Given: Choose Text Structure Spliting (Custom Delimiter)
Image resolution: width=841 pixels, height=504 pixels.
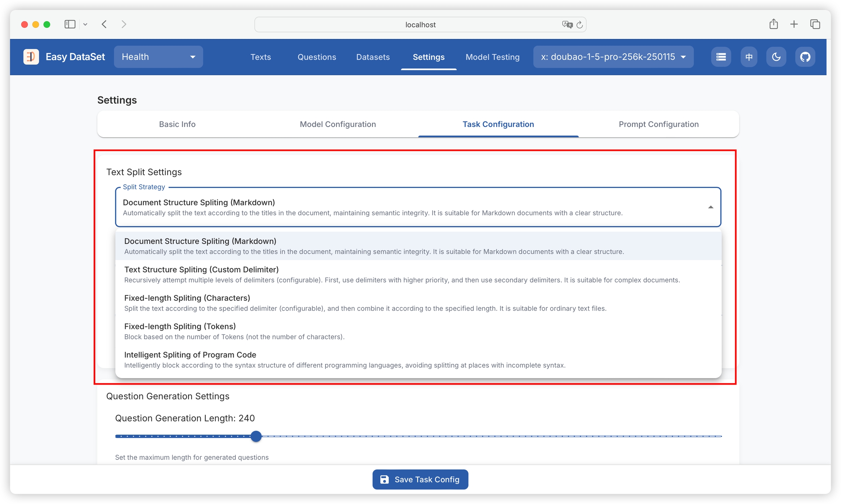Looking at the screenshot, I should [201, 270].
